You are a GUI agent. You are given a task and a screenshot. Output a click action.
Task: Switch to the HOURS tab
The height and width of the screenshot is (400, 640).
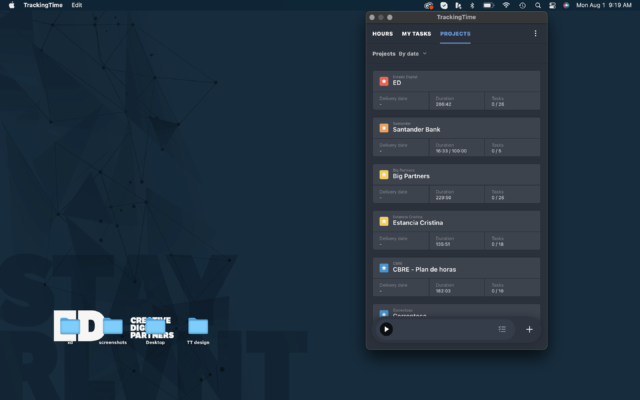pyautogui.click(x=382, y=34)
